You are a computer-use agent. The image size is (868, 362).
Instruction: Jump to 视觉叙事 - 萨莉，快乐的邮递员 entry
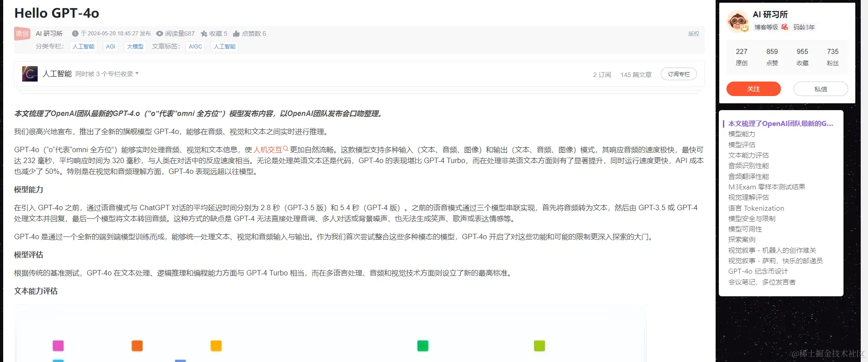tap(775, 261)
